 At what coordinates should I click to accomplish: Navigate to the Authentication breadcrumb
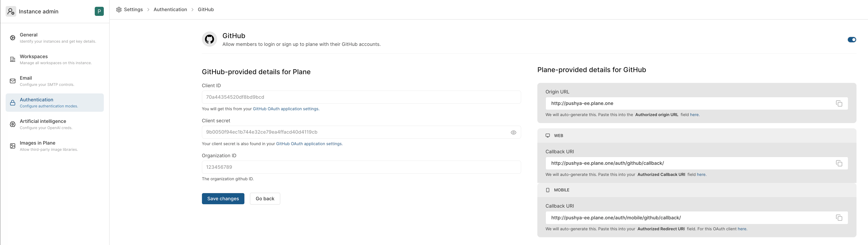pyautogui.click(x=170, y=9)
